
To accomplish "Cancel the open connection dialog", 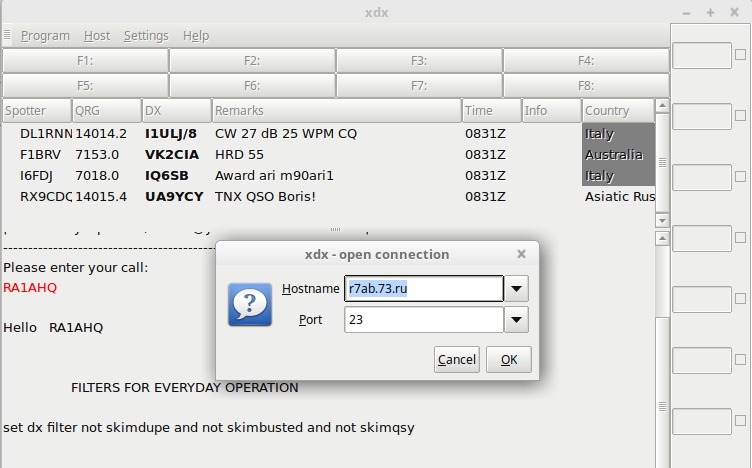I will click(x=457, y=360).
